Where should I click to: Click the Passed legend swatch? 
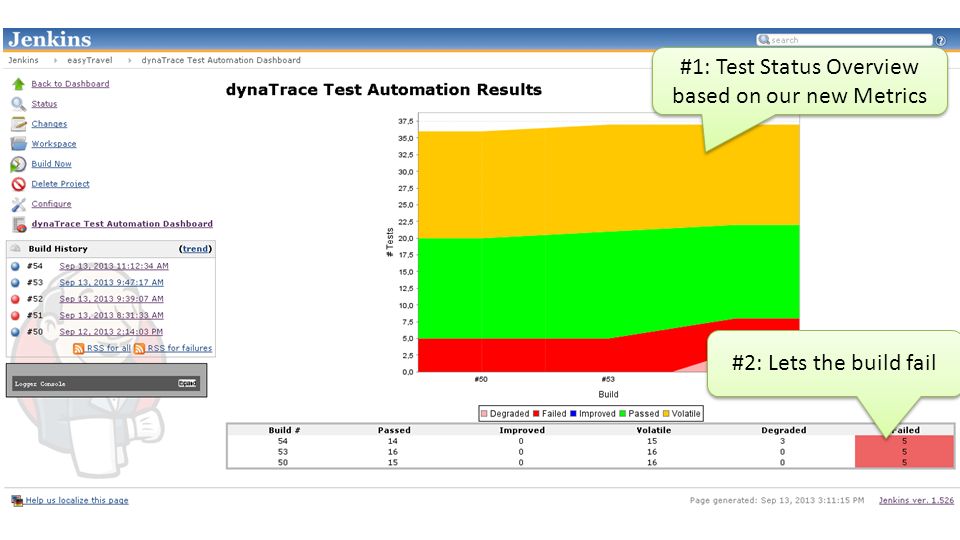(x=623, y=414)
